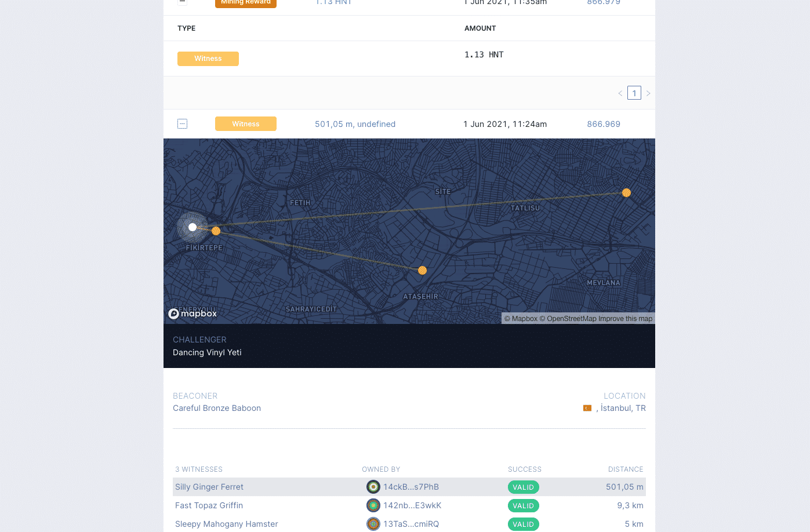
Task: Collapse the Mining Reward row at top
Action: (x=182, y=2)
